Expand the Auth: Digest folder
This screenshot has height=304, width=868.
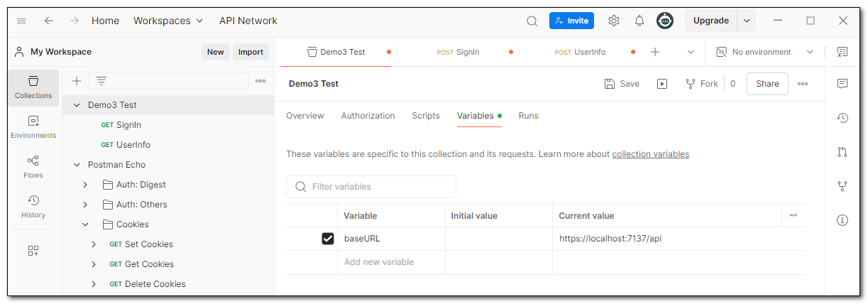point(85,185)
